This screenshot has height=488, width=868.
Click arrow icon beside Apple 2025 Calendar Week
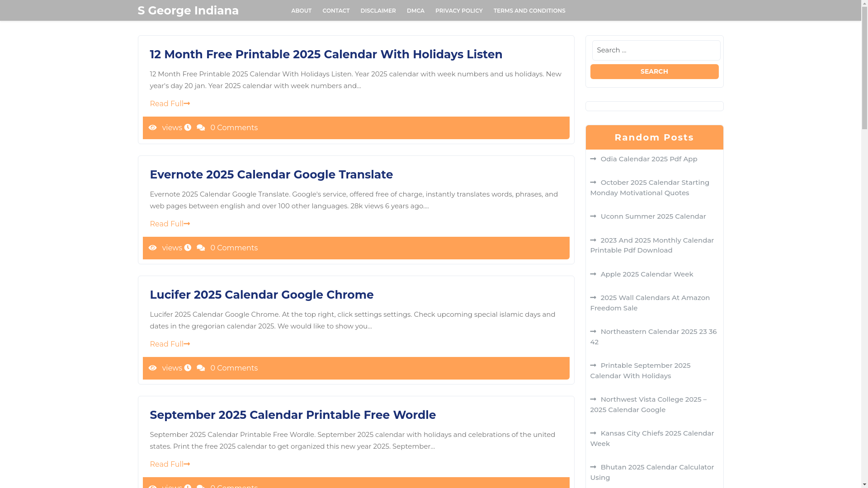593,274
